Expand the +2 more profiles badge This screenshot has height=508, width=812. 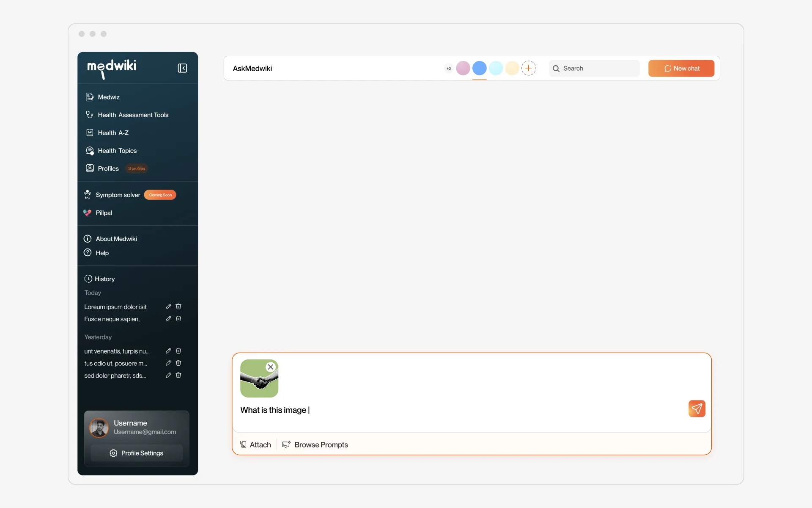pos(449,68)
